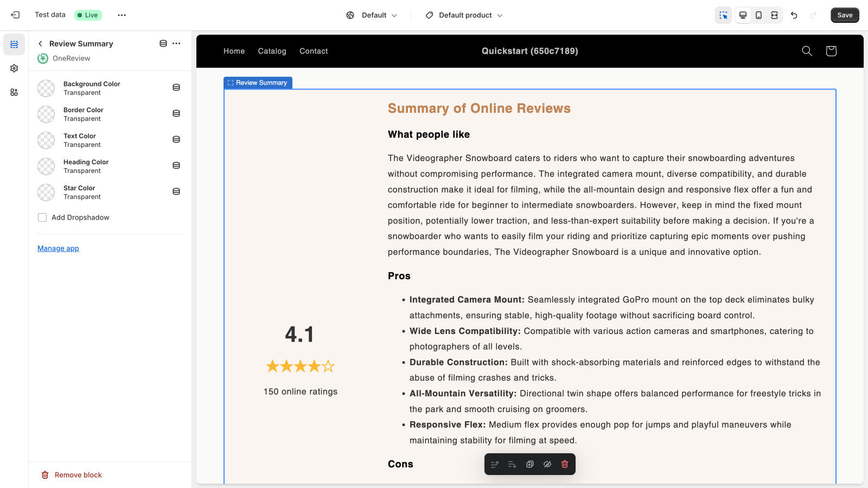
Task: Hide the block with the eye icon
Action: point(547,464)
